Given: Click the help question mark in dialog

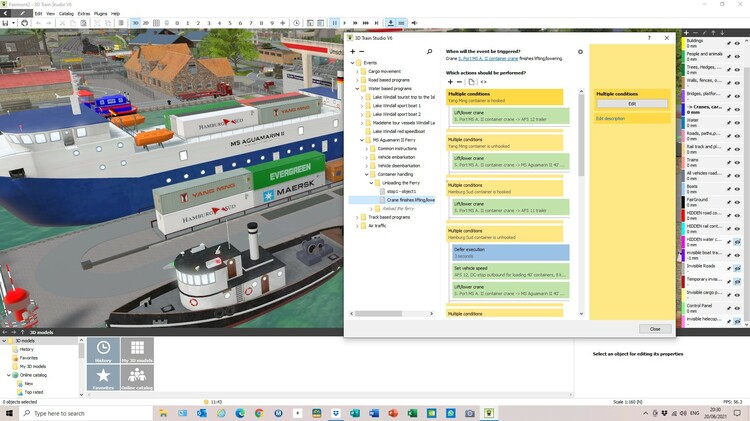Looking at the screenshot, I should [649, 38].
